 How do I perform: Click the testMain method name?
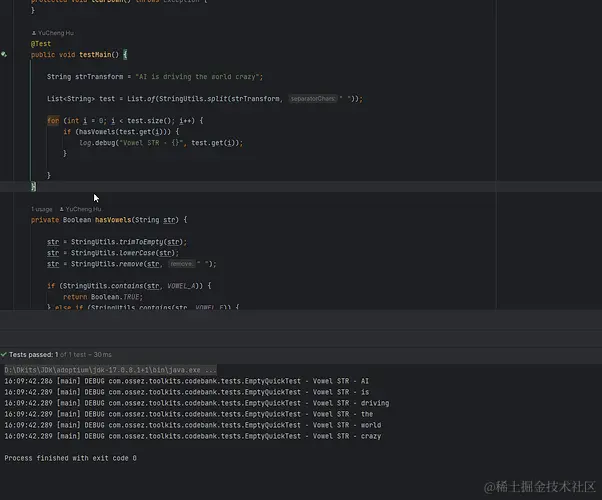[x=95, y=55]
